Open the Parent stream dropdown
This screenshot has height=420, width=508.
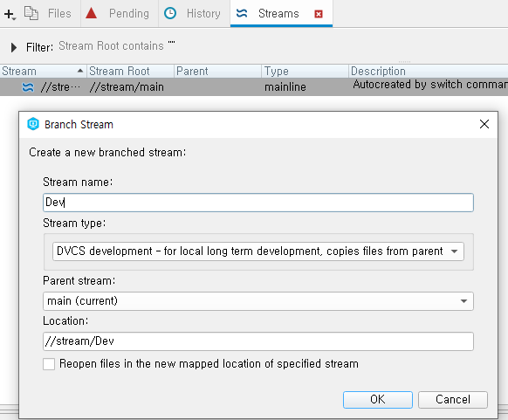[x=258, y=301]
